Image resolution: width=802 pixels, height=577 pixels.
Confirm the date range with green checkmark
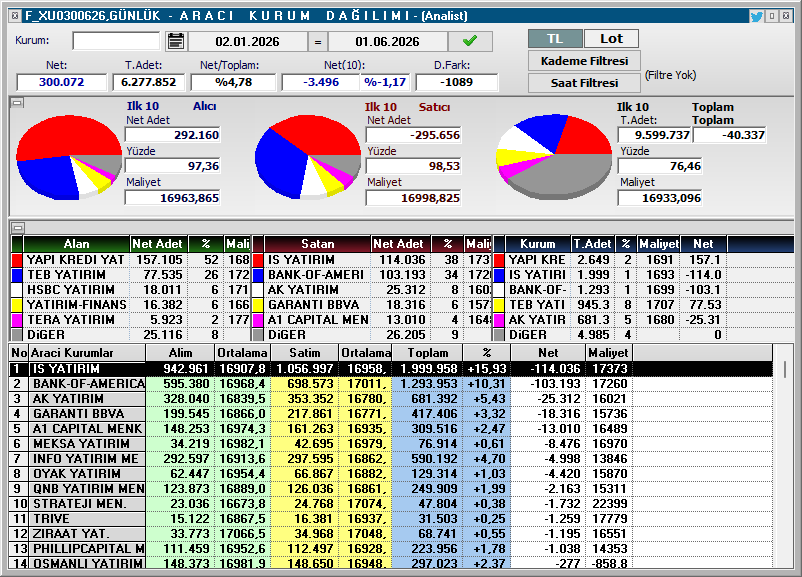tap(470, 41)
